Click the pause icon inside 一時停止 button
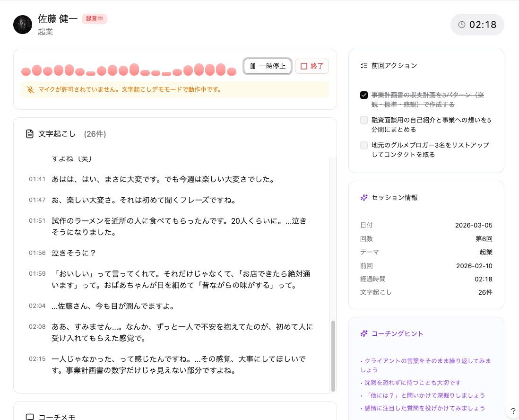519x420 pixels. click(253, 66)
